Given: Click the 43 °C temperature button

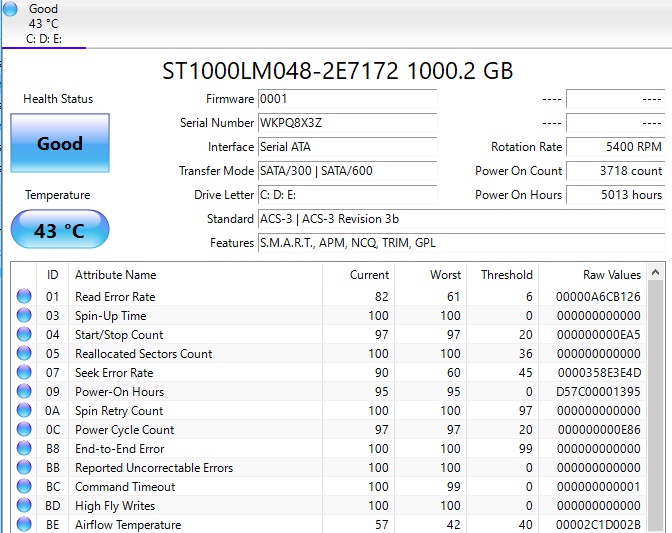Looking at the screenshot, I should point(59,230).
